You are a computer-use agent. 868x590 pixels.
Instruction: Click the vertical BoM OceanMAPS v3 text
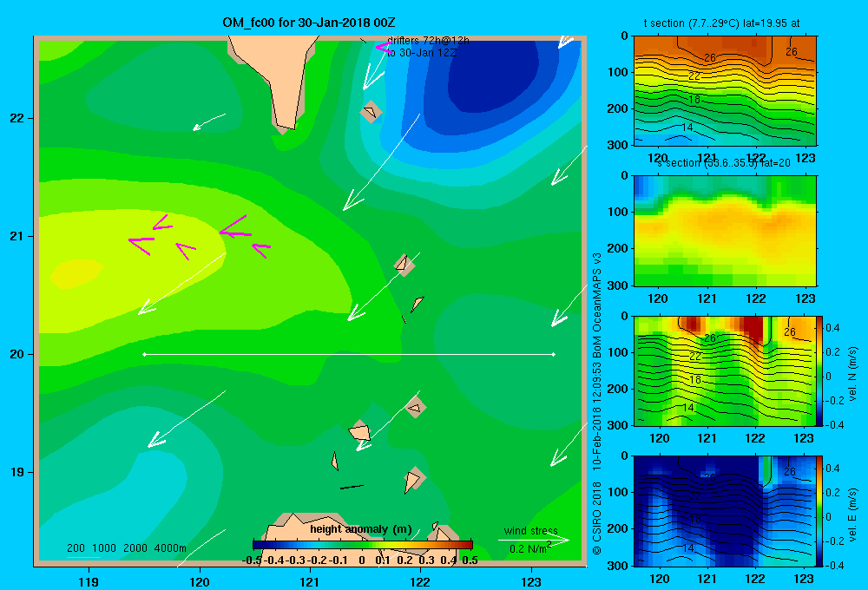(597, 305)
